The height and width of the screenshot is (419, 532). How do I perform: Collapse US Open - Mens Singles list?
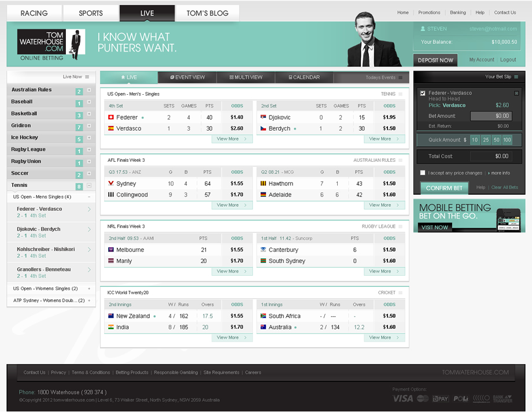(x=89, y=197)
